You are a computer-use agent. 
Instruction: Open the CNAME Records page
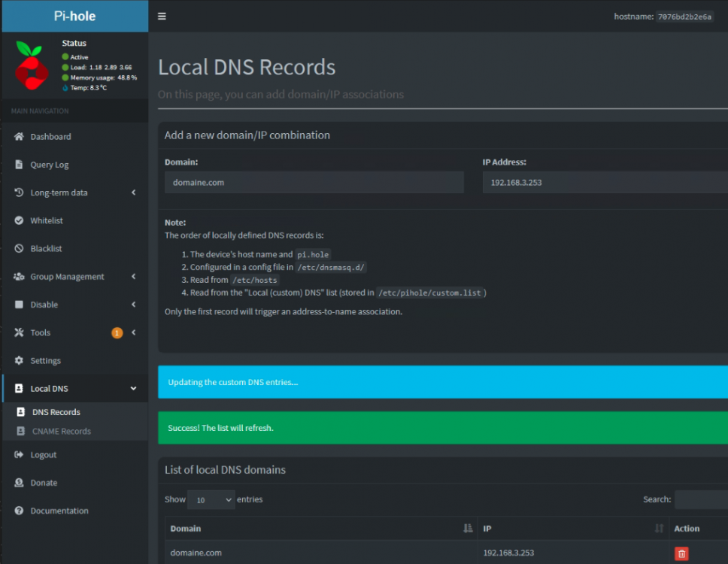pos(61,431)
